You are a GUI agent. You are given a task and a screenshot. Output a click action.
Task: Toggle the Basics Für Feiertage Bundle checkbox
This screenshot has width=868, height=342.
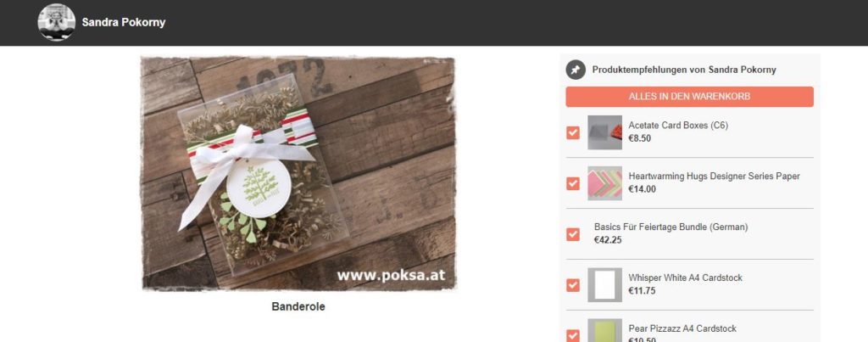click(573, 234)
